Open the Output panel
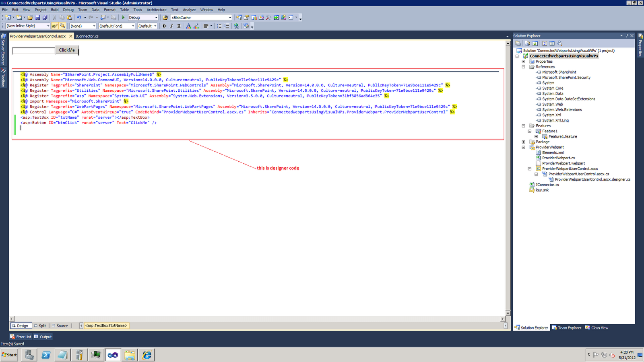The image size is (644, 362). pos(43,337)
